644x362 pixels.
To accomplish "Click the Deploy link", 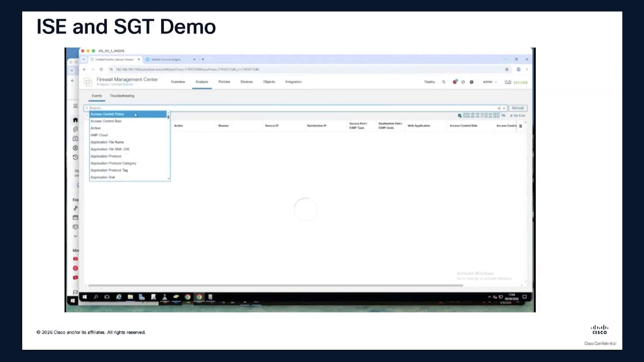I will [x=429, y=82].
